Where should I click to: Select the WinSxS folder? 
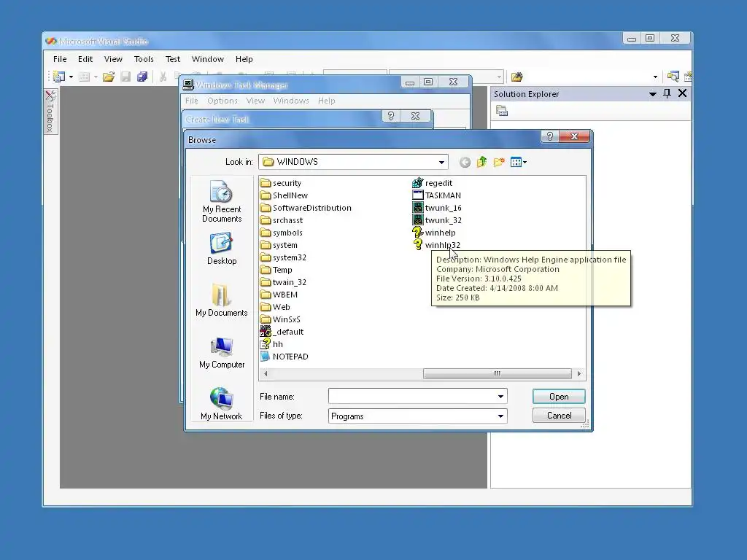(x=280, y=319)
